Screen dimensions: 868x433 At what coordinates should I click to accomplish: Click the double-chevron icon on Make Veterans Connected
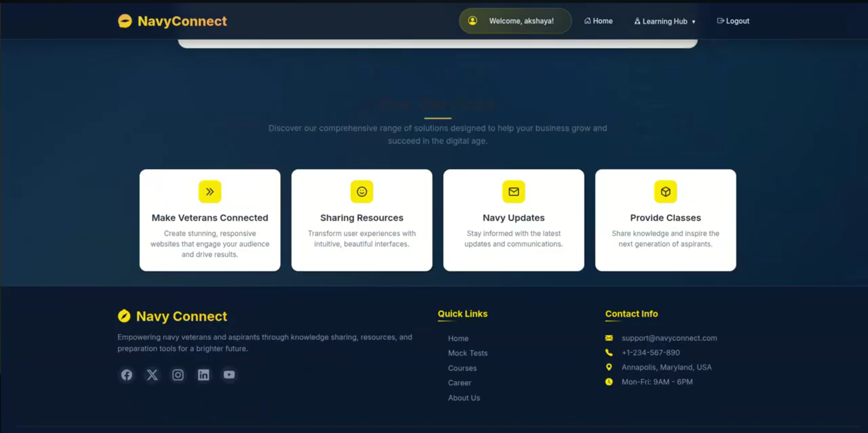point(210,192)
